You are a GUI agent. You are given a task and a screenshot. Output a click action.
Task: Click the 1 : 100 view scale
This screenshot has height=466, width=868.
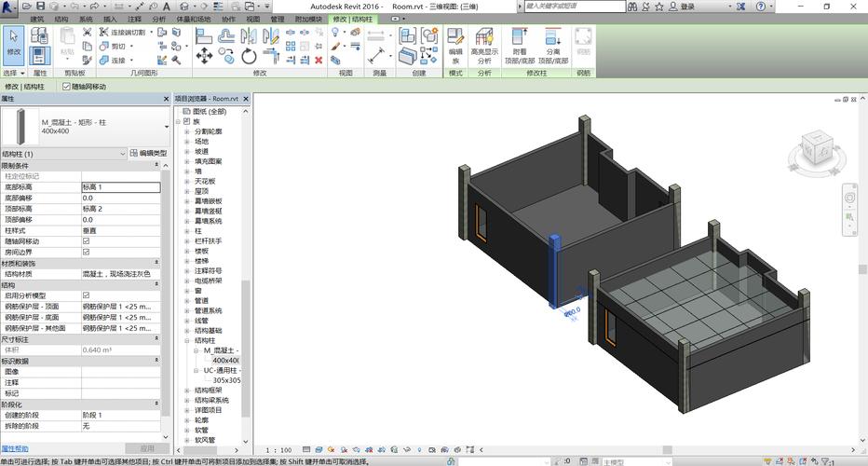click(278, 450)
